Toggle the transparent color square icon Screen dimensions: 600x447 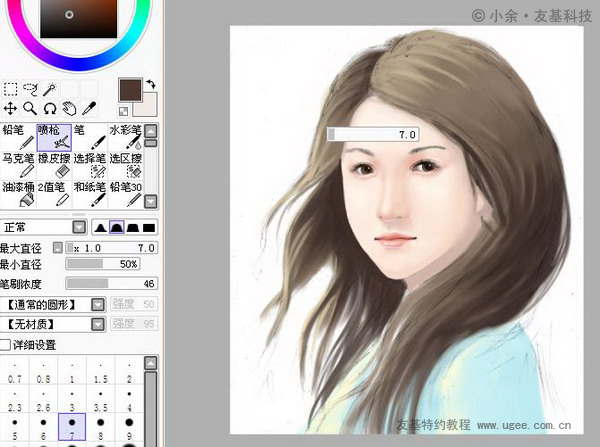click(123, 111)
